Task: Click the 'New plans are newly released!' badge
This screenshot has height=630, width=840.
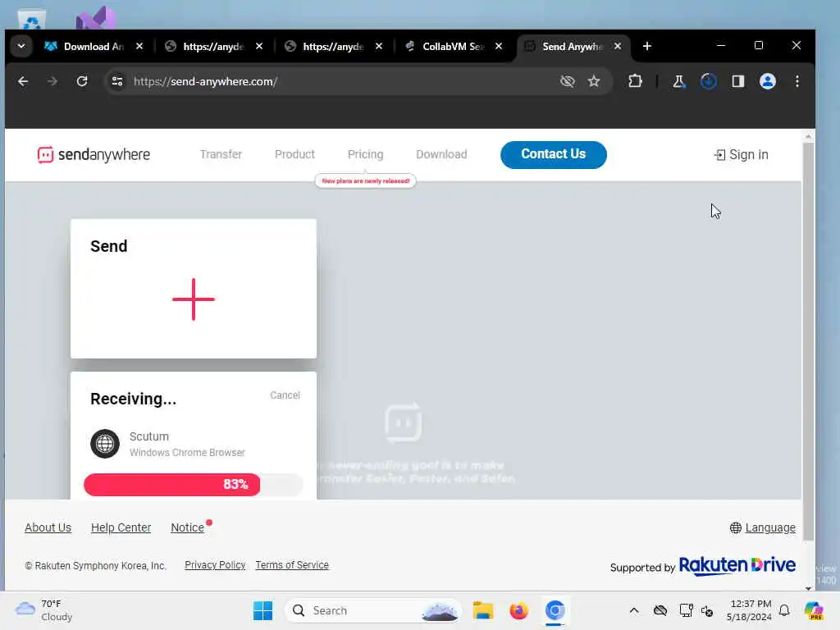Action: [x=365, y=181]
